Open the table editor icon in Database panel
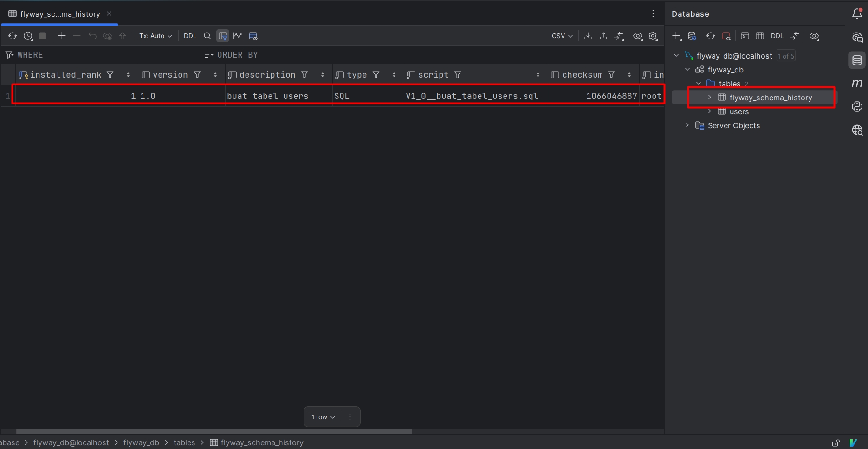868x449 pixels. [760, 36]
